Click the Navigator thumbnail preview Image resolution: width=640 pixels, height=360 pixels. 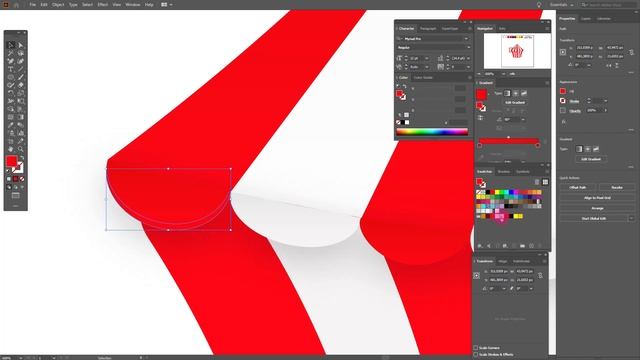coord(517,51)
